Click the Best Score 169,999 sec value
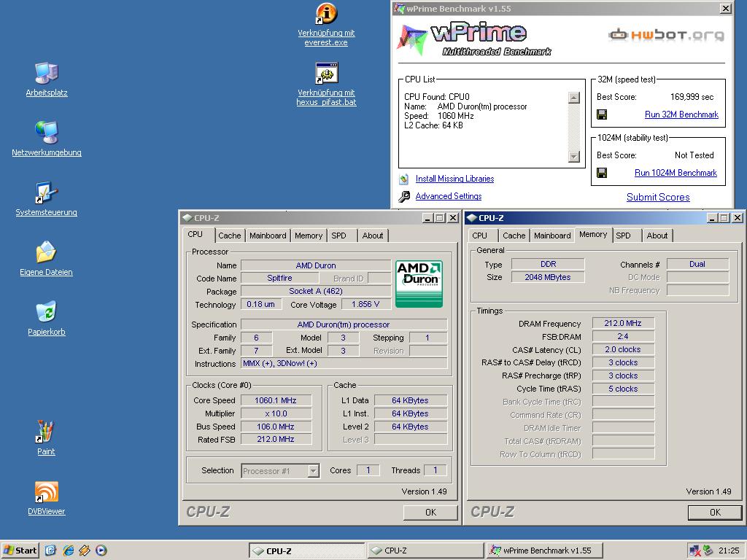The width and height of the screenshot is (747, 560). click(x=692, y=97)
